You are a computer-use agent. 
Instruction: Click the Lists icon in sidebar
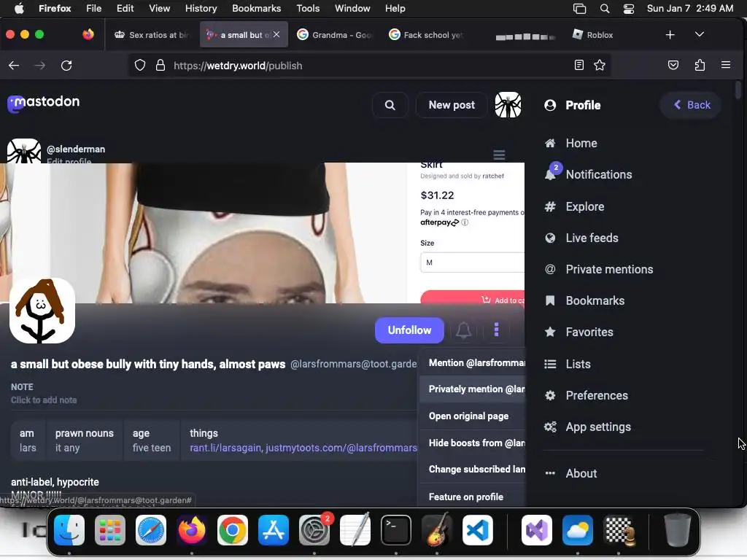click(550, 365)
